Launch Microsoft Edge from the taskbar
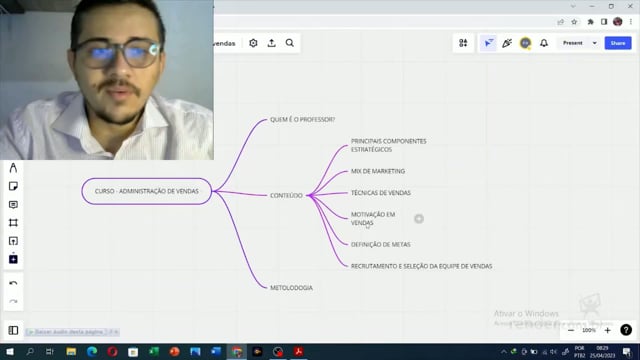This screenshot has height=360, width=640. point(92,351)
